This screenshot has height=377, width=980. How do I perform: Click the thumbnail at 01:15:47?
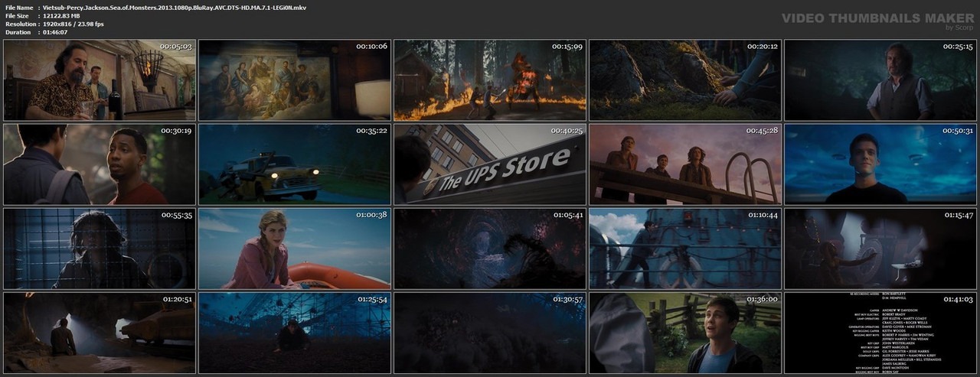(880, 249)
